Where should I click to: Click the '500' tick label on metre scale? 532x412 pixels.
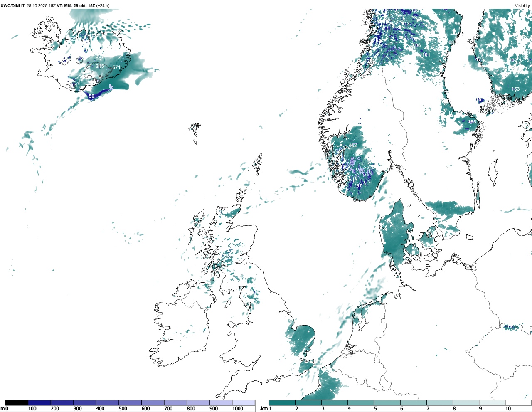coord(123,409)
